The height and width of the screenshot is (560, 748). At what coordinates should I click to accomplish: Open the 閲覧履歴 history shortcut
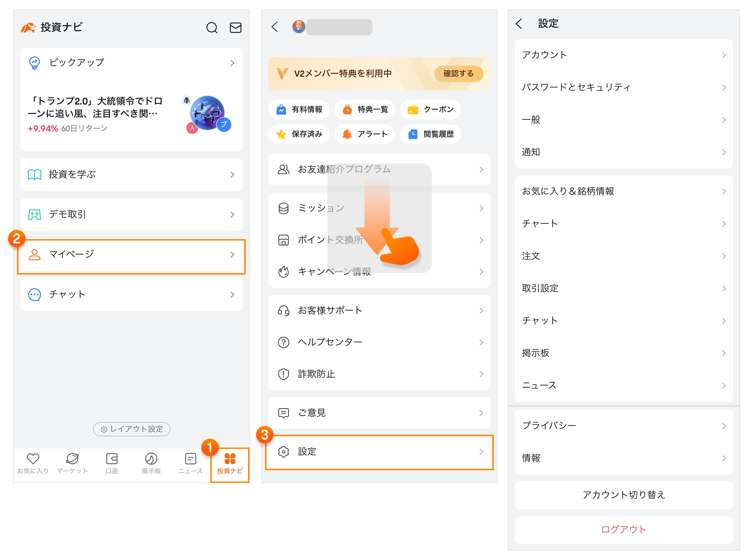tap(430, 134)
